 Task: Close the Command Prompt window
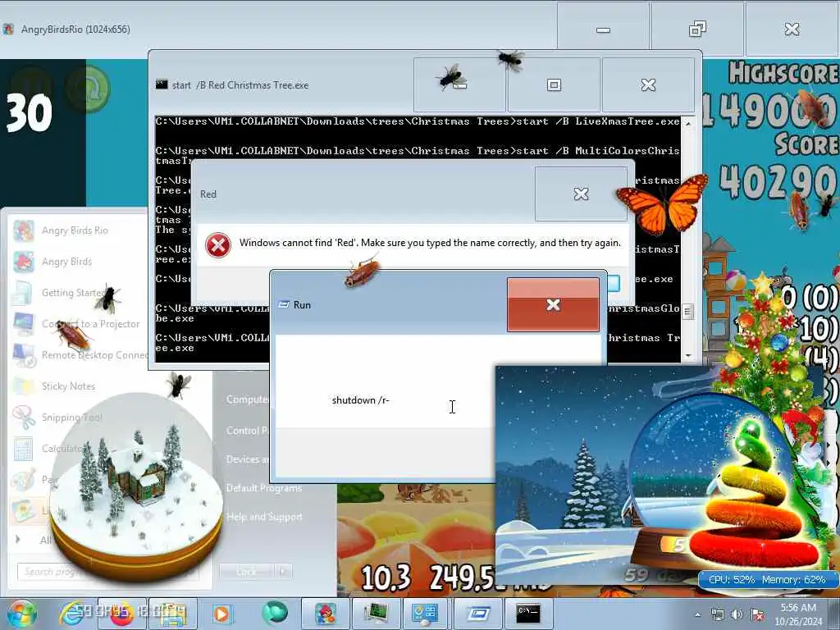tap(648, 84)
